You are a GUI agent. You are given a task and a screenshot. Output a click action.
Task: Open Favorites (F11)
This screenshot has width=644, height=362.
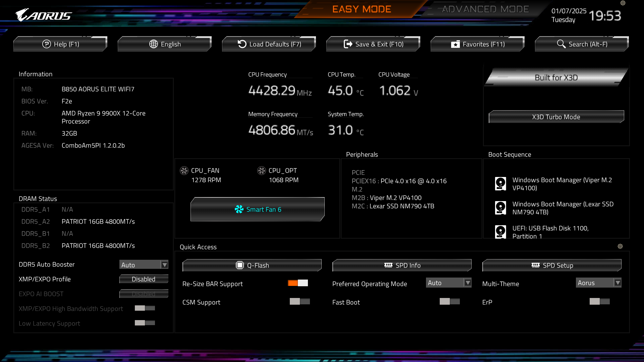click(478, 44)
